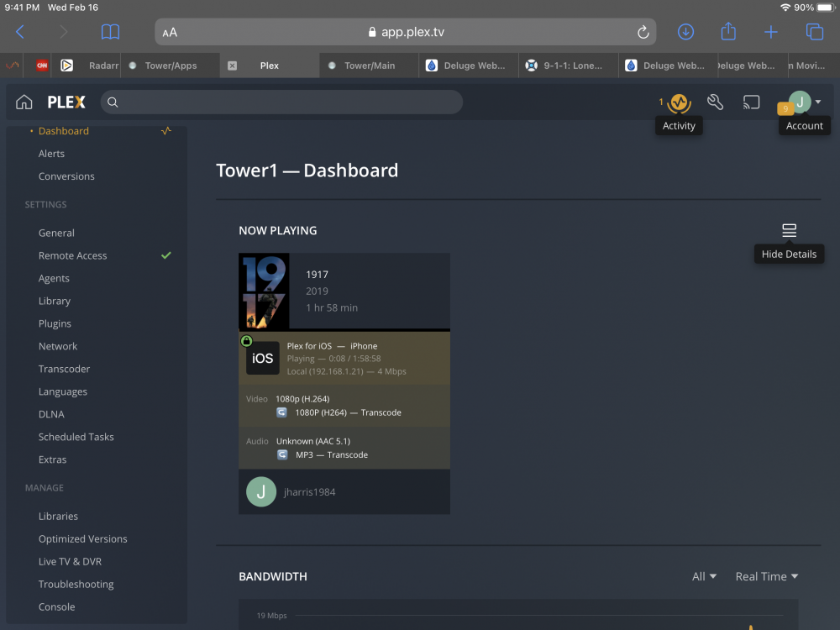Tap the app.plex.tv address bar
840x630 pixels.
tap(406, 32)
